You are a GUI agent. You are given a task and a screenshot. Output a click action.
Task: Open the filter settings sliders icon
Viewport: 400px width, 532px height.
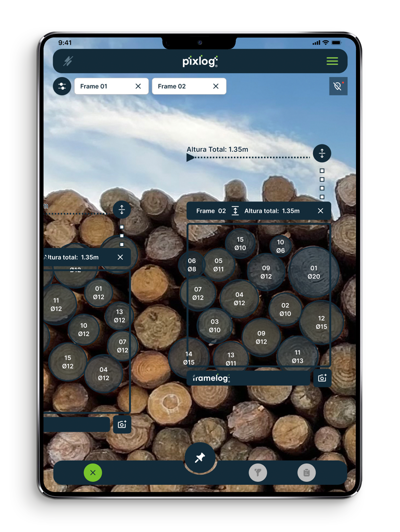[x=62, y=86]
